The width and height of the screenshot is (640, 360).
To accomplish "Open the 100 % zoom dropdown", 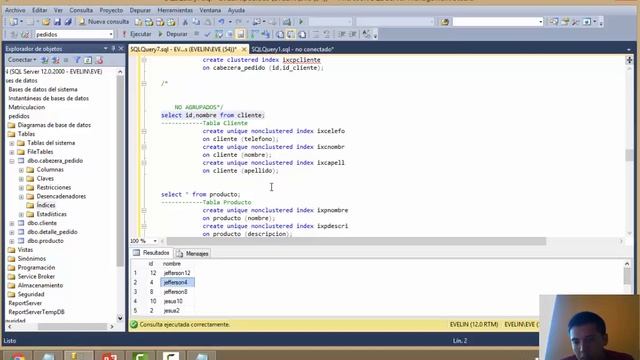I will 155,241.
